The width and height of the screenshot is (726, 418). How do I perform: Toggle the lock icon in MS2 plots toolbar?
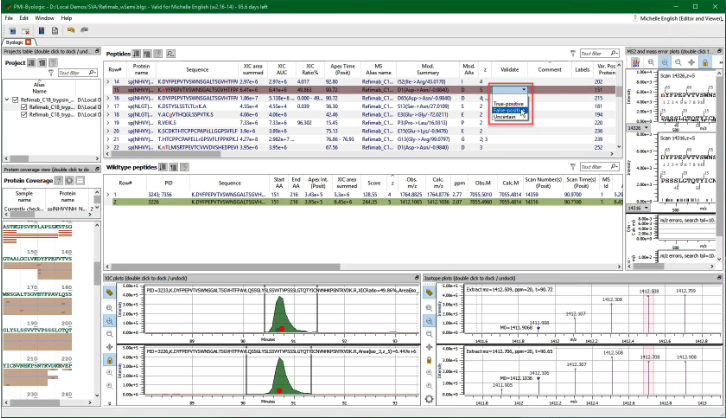pos(705,62)
